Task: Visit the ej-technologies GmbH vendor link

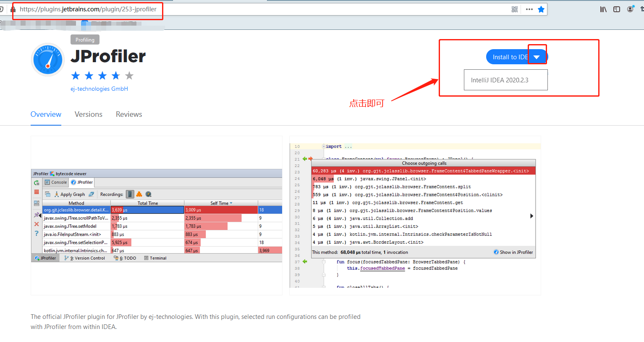Action: [x=99, y=89]
